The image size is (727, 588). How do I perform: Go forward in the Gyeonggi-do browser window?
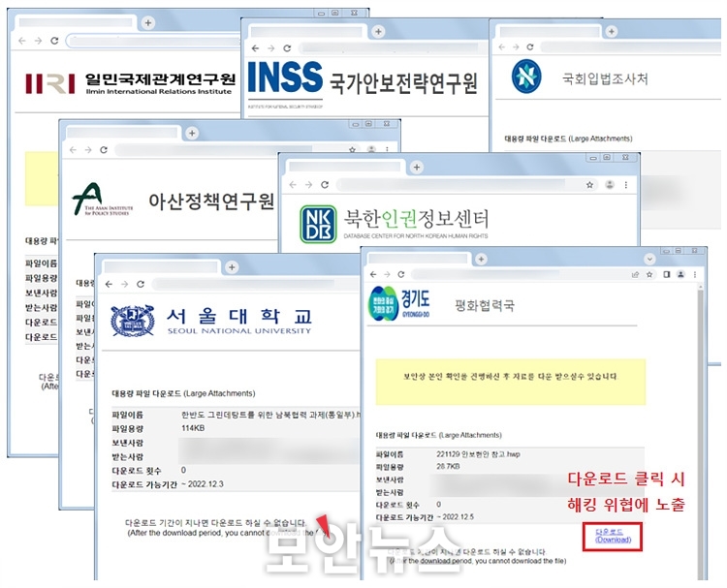[x=387, y=274]
